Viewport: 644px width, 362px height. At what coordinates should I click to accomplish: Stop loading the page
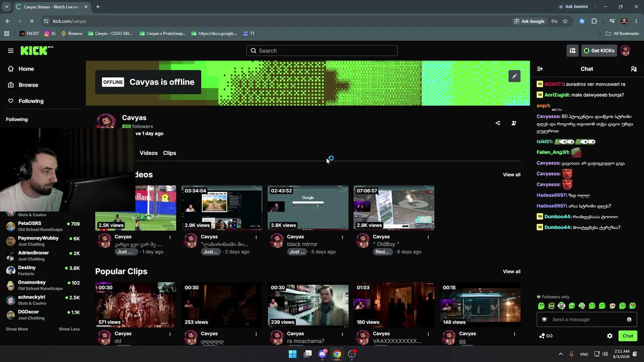(31, 21)
